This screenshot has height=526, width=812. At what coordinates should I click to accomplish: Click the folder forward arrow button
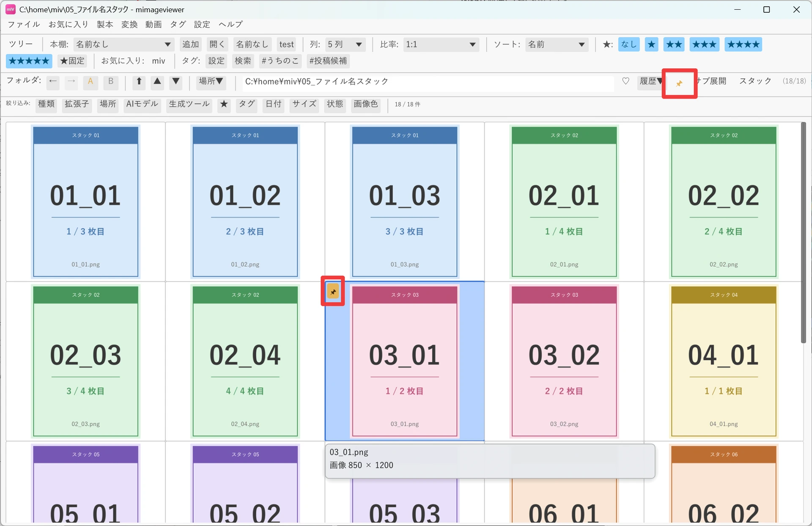(71, 81)
